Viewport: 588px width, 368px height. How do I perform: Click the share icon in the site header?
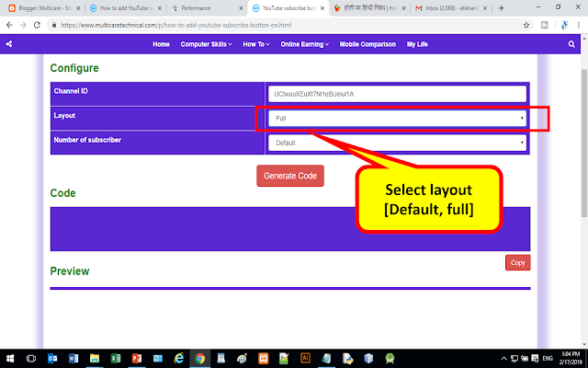coord(9,44)
